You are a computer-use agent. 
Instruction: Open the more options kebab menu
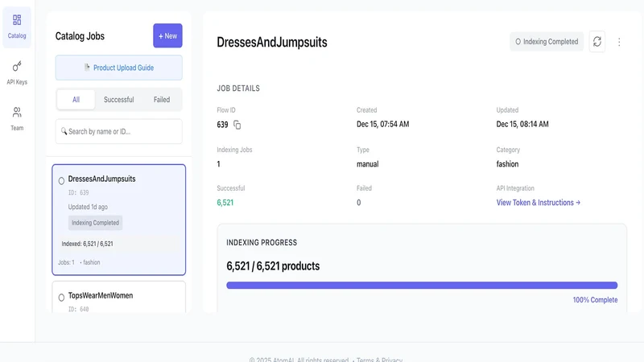pos(619,42)
